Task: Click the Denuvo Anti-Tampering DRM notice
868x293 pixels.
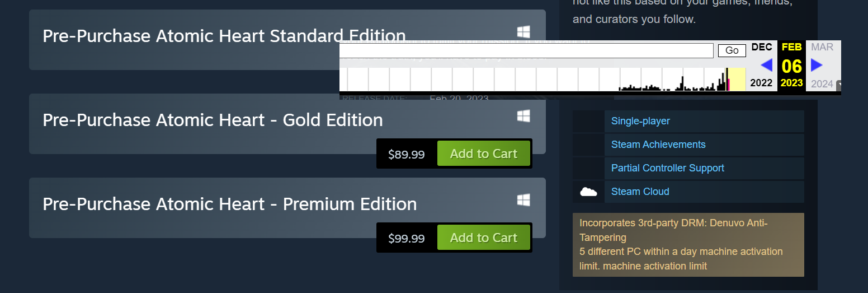Action: tap(688, 244)
